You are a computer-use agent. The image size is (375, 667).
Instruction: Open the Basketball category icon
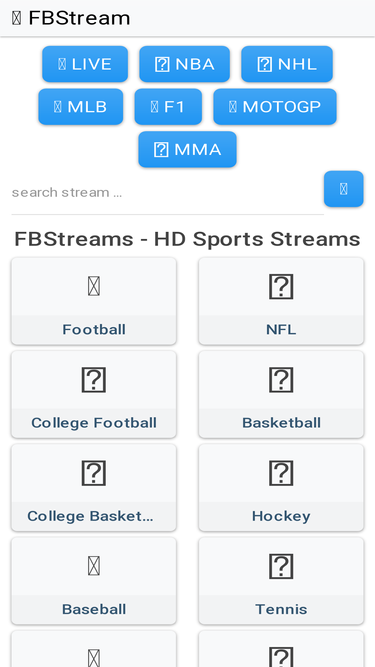click(x=281, y=380)
